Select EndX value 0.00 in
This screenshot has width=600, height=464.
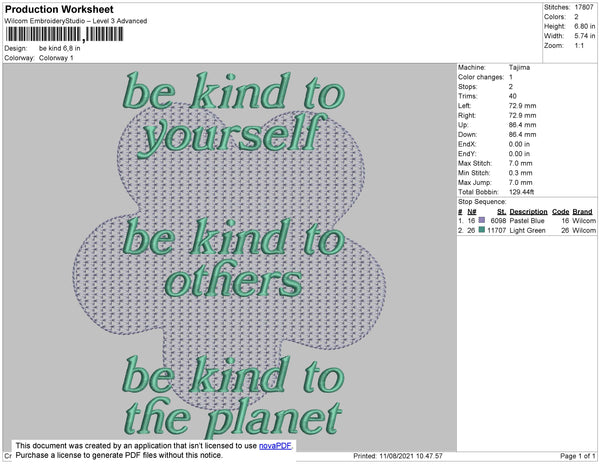(x=519, y=144)
